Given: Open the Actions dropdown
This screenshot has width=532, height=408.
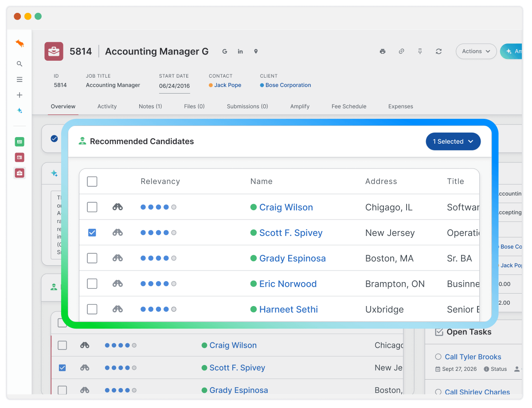Looking at the screenshot, I should [x=476, y=51].
